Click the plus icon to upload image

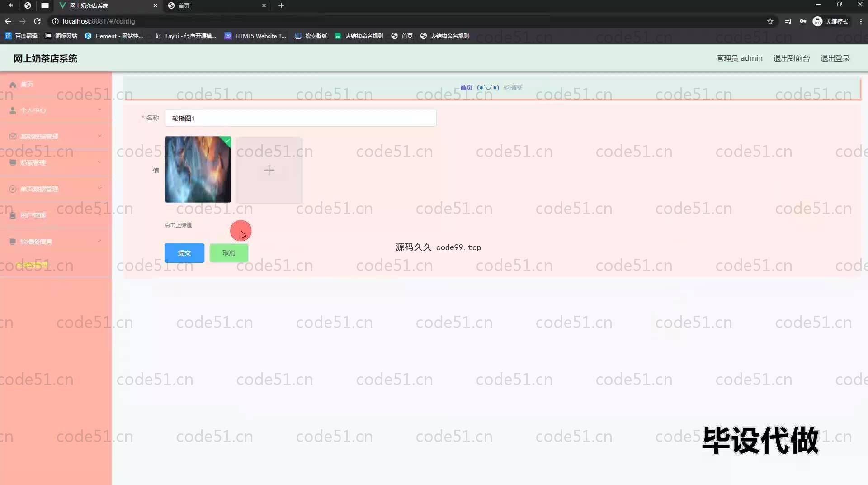tap(269, 170)
